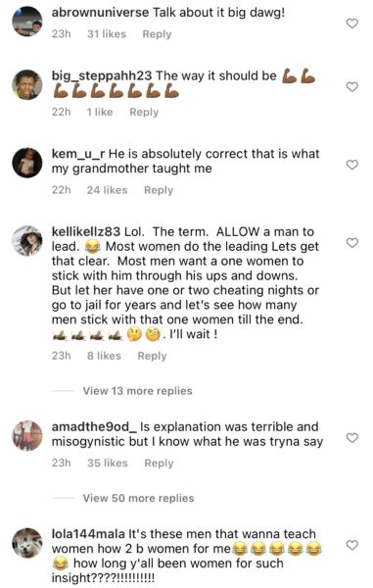Heart kellikellz83's long comment
373x588 pixels.
click(351, 243)
